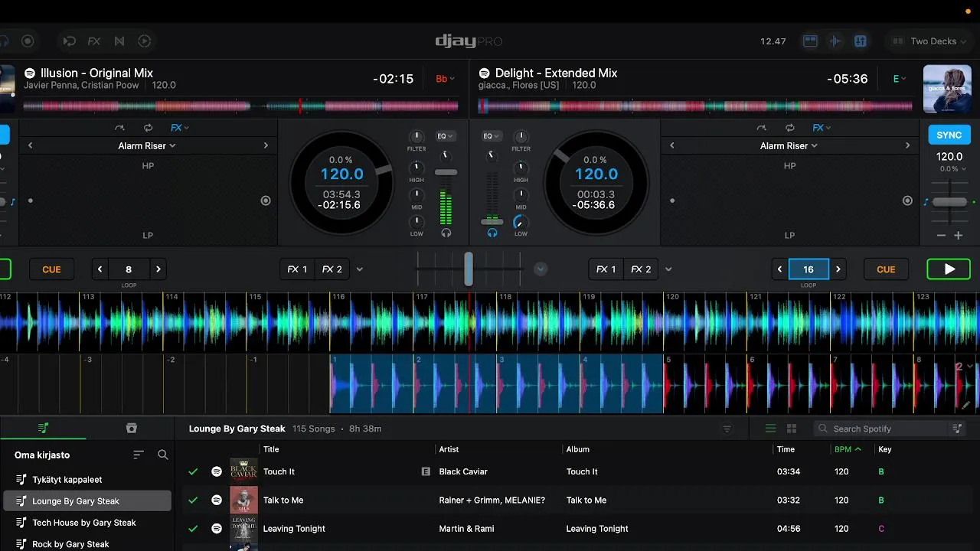Image resolution: width=980 pixels, height=551 pixels.
Task: Switch to the archive box library tab
Action: 132,428
